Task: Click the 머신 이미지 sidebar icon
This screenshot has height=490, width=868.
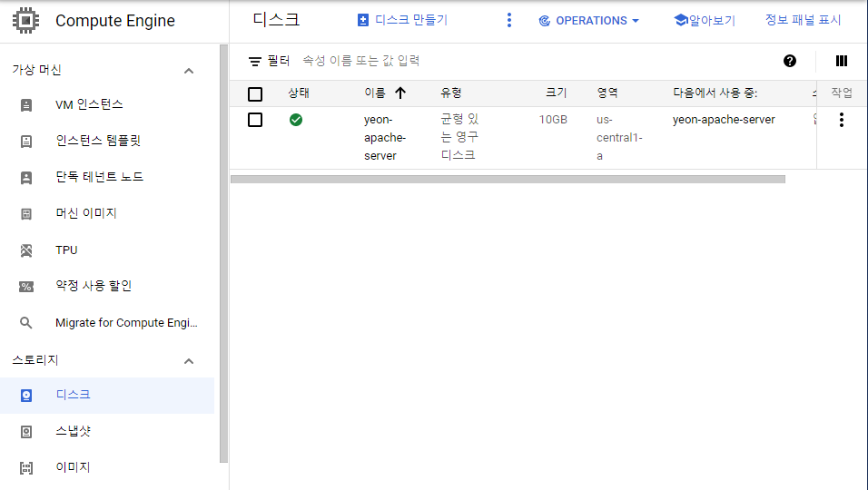Action: 26,214
